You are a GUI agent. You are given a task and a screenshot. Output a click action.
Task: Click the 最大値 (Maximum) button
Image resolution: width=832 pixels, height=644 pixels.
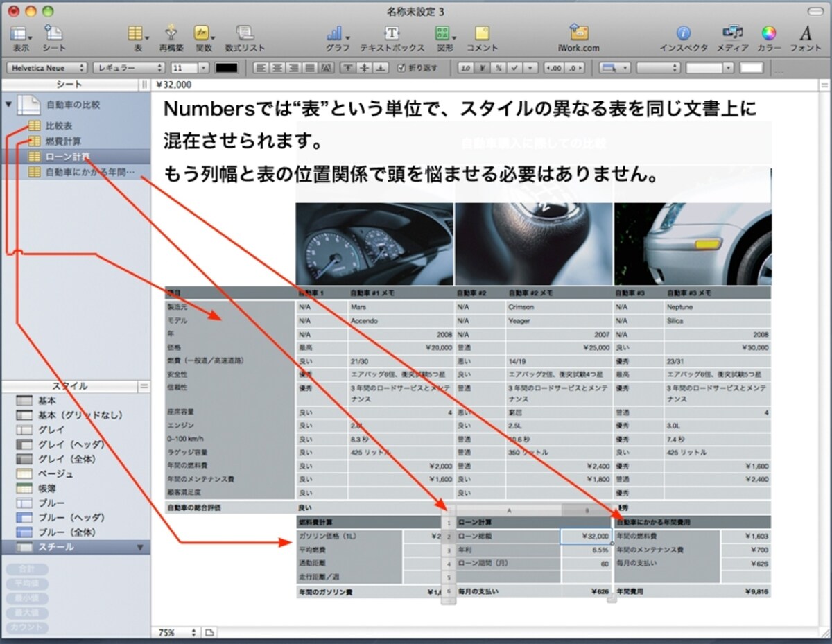[x=28, y=613]
